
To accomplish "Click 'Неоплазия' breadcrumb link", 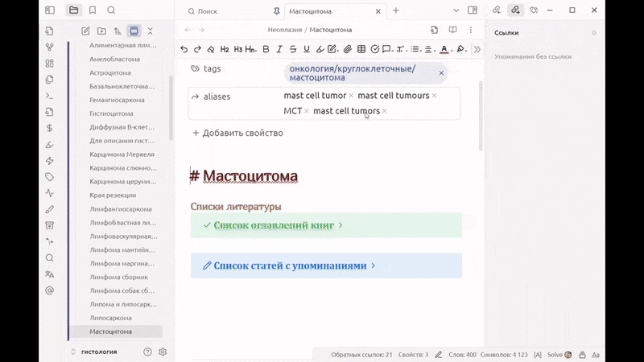I will pos(285,30).
